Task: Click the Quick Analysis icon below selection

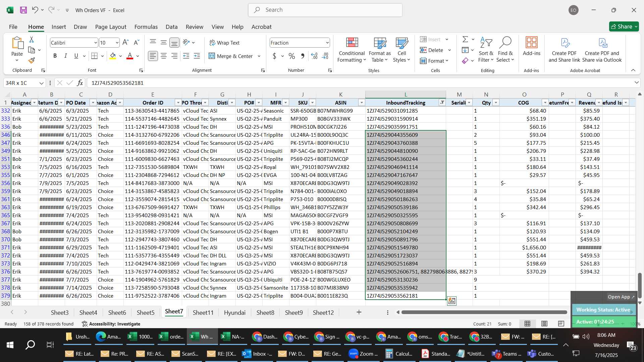Action: pos(452,301)
